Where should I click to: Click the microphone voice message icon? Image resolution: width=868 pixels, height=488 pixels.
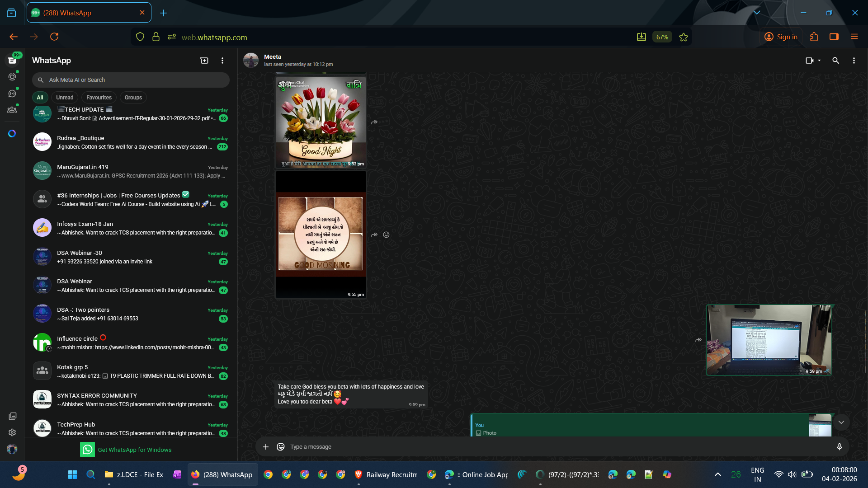[839, 447]
